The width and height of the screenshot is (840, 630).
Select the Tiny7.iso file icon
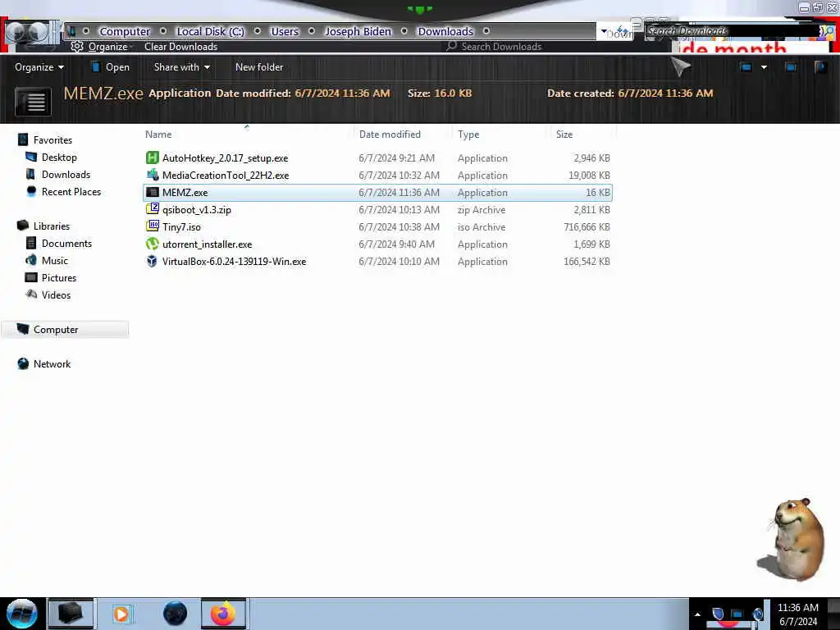click(x=153, y=226)
